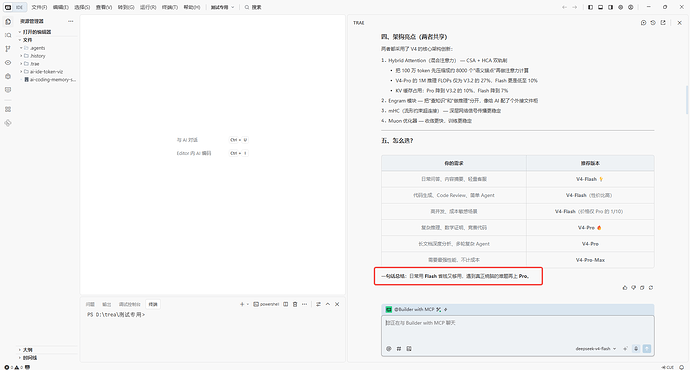Open the Extensions grid icon in sidebar
690x370 pixels.
(x=8, y=109)
